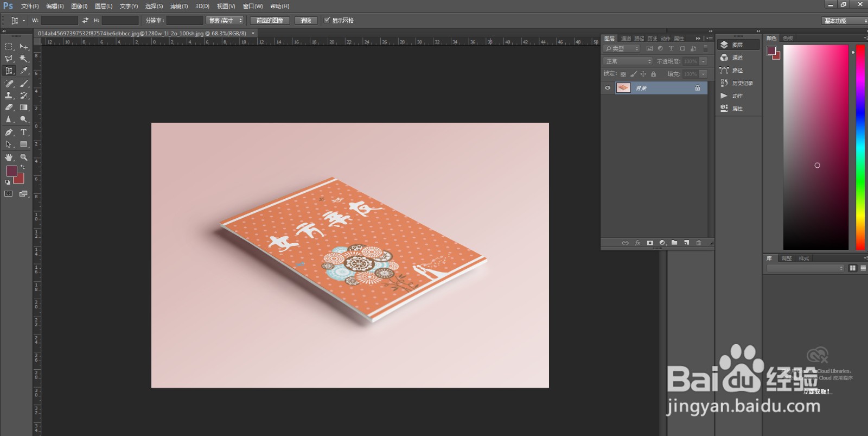This screenshot has width=868, height=436.
Task: Switch to the 路径 tab in Layers panel
Action: click(639, 39)
